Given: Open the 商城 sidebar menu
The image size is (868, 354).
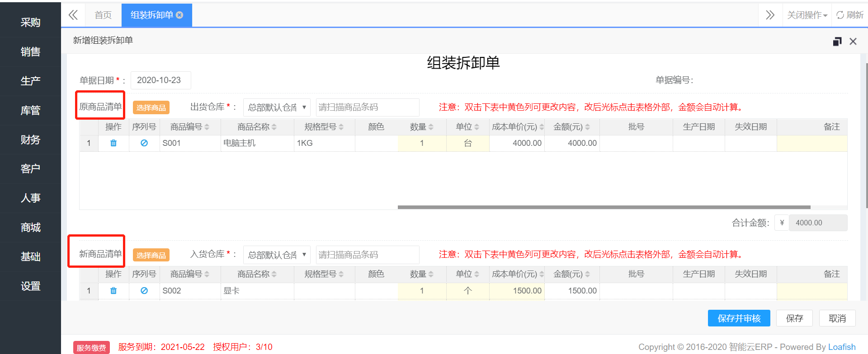Looking at the screenshot, I should coord(30,227).
